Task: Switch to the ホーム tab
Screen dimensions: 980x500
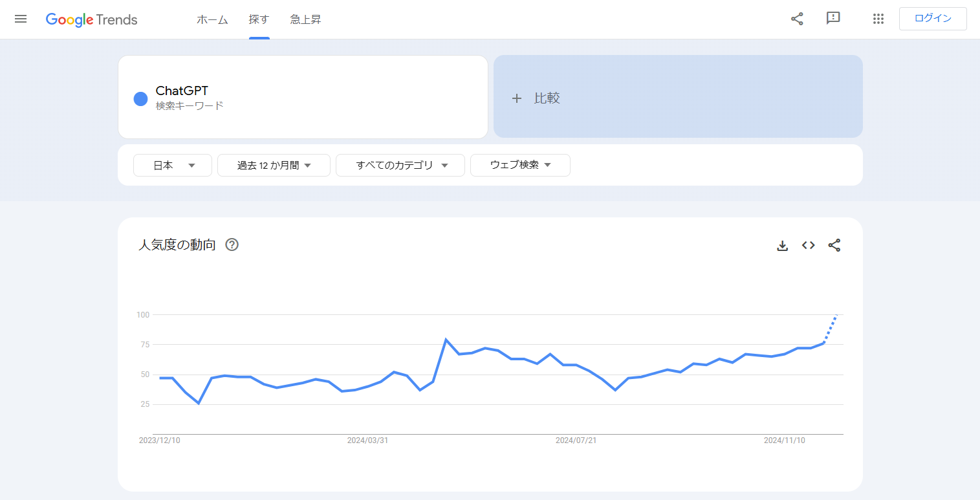Action: 212,19
